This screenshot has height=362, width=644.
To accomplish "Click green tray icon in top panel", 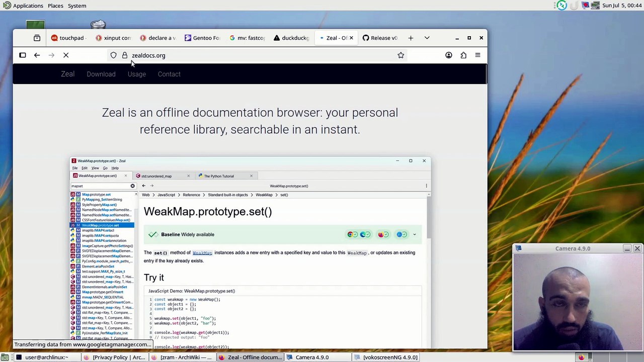I will point(562,6).
